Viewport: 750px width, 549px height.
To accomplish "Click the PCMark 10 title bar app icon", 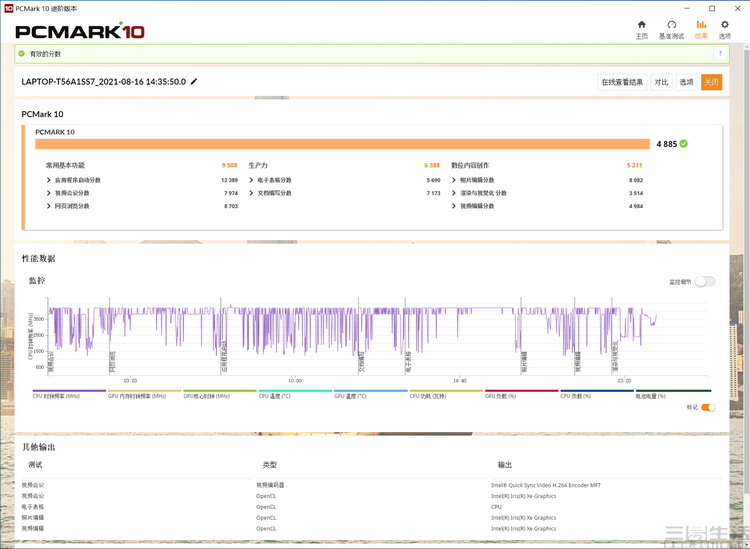I will [x=9, y=8].
